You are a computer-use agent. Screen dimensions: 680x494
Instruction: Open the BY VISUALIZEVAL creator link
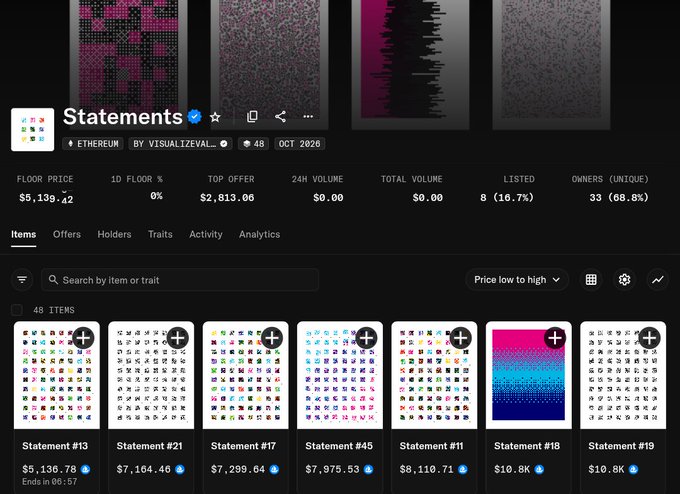[x=180, y=144]
